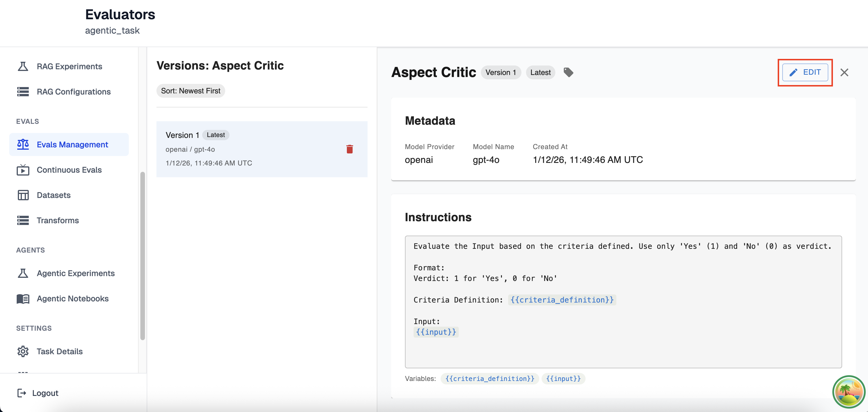Click the pencil EDIT button
Viewport: 868px width, 412px height.
[x=805, y=72]
